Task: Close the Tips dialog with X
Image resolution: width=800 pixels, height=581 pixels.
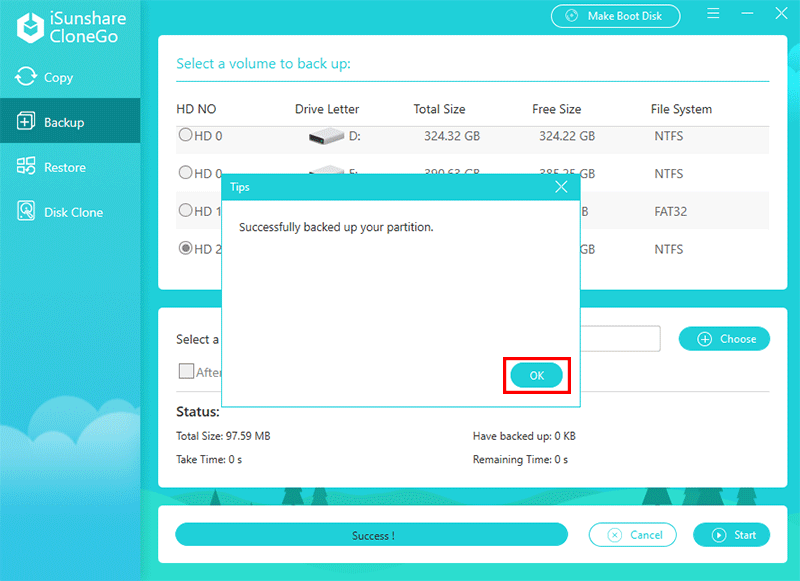Action: [561, 187]
